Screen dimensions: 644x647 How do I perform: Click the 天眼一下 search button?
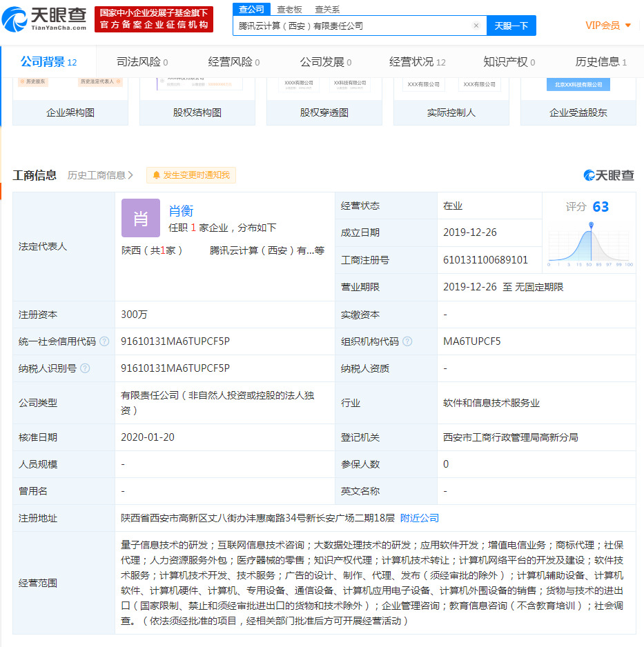511,26
